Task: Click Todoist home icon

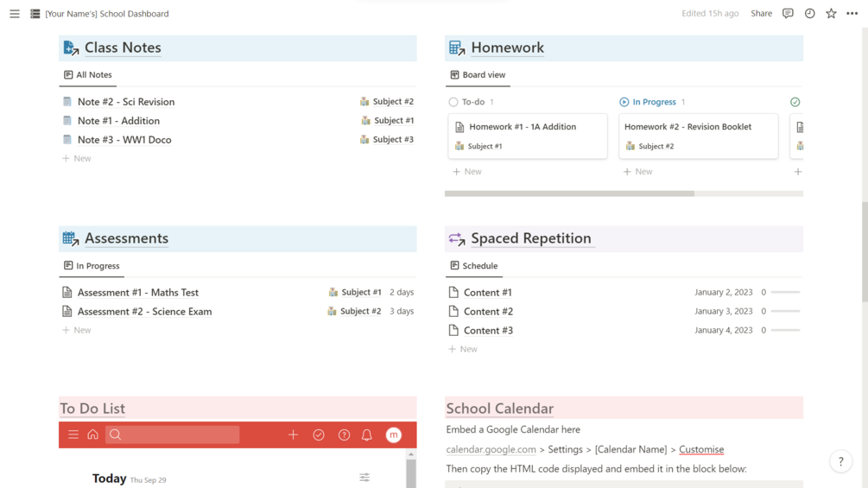Action: point(92,434)
